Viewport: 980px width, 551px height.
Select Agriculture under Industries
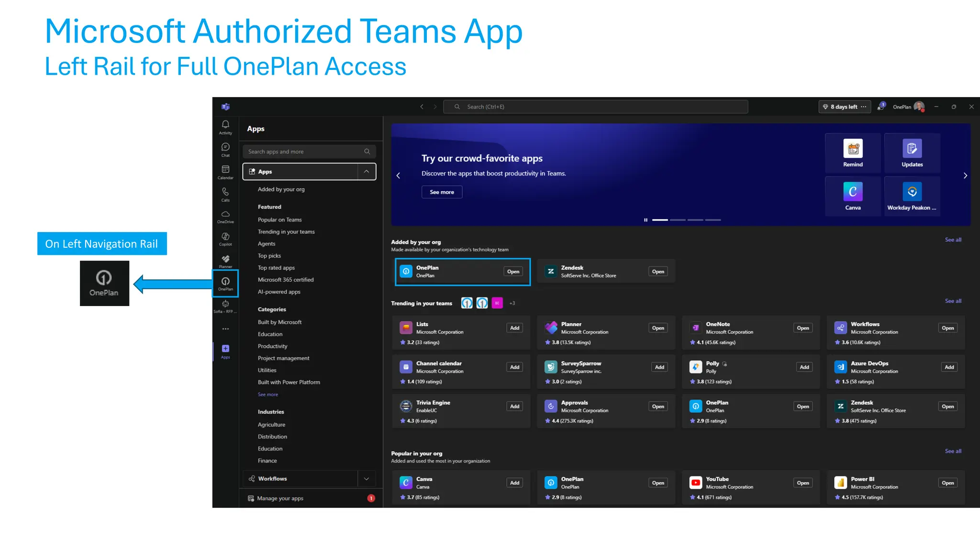[x=271, y=425]
